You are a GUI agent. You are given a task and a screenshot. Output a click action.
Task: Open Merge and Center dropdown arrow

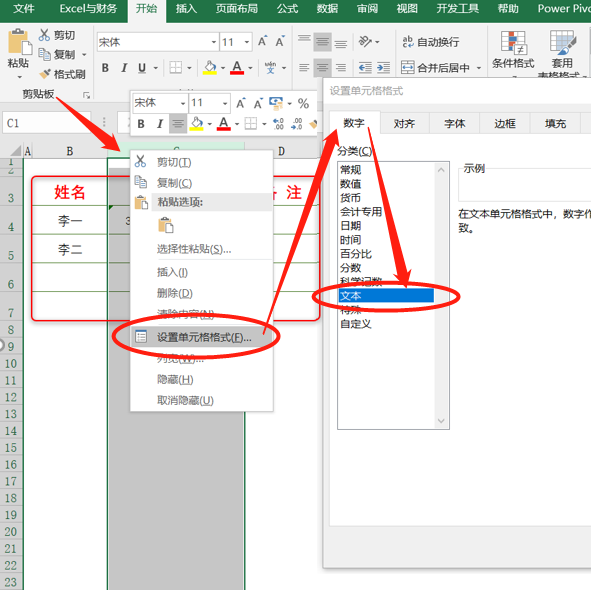pyautogui.click(x=479, y=68)
